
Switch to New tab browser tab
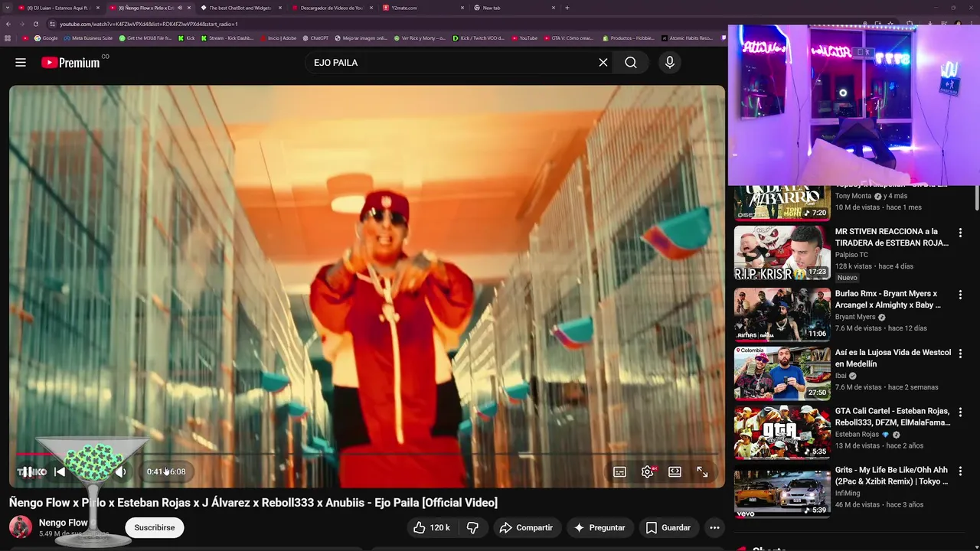pos(514,8)
